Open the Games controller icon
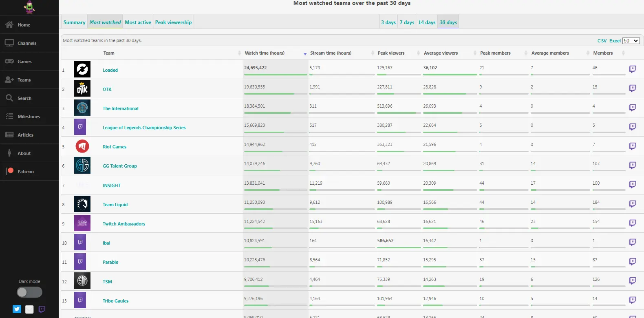644x318 pixels. click(9, 62)
